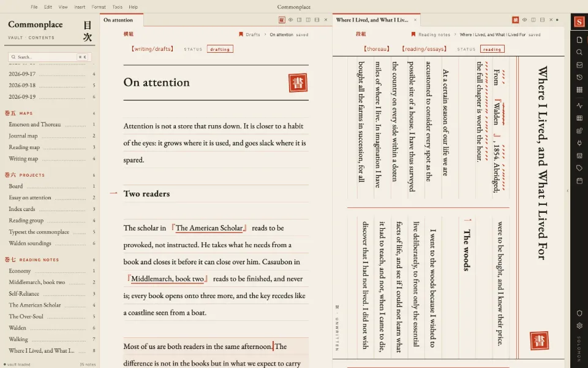Click the red seal at Where I Lived bottom
588x368 pixels.
click(539, 340)
